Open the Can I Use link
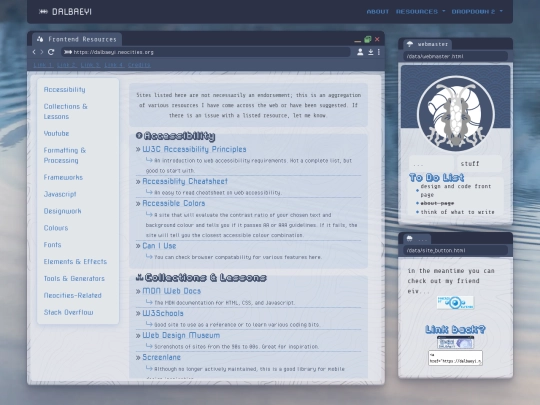 (x=159, y=246)
